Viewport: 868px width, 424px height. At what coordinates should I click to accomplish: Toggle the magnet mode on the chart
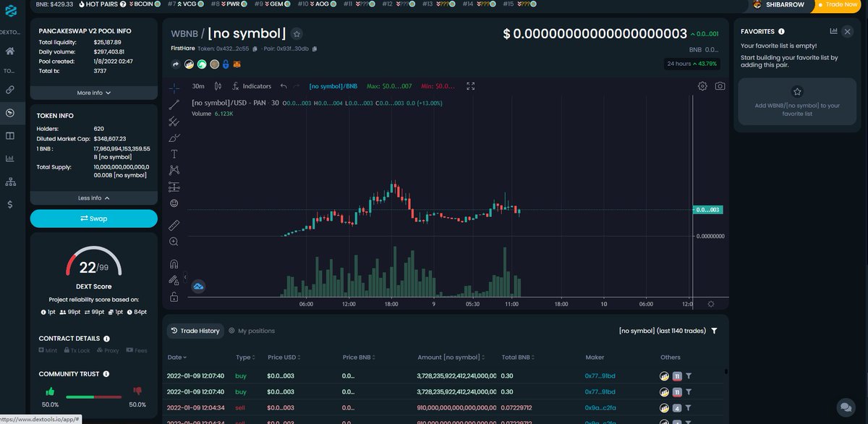click(174, 264)
